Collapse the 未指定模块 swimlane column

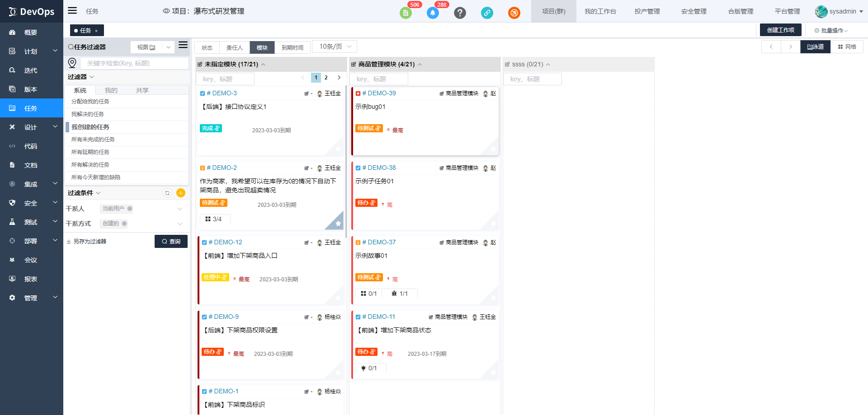(x=263, y=65)
